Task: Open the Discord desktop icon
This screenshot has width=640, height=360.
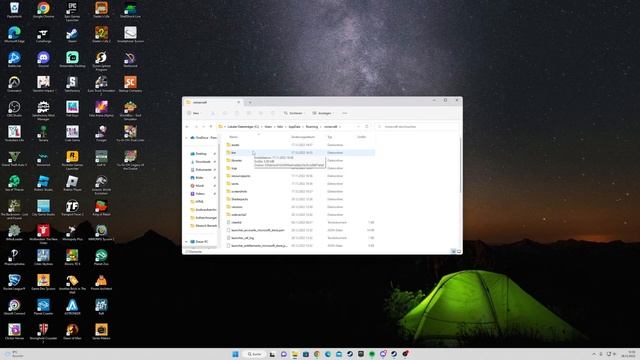Action: coord(43,59)
